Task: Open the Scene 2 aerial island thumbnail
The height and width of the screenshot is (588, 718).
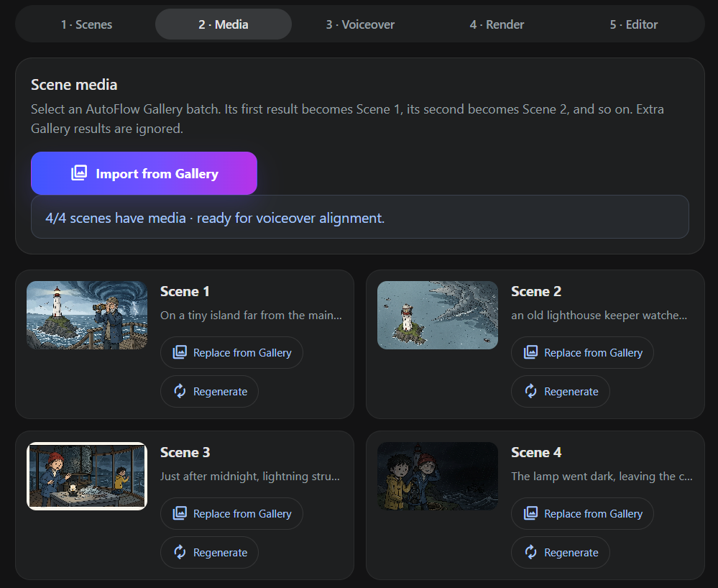Action: point(438,315)
